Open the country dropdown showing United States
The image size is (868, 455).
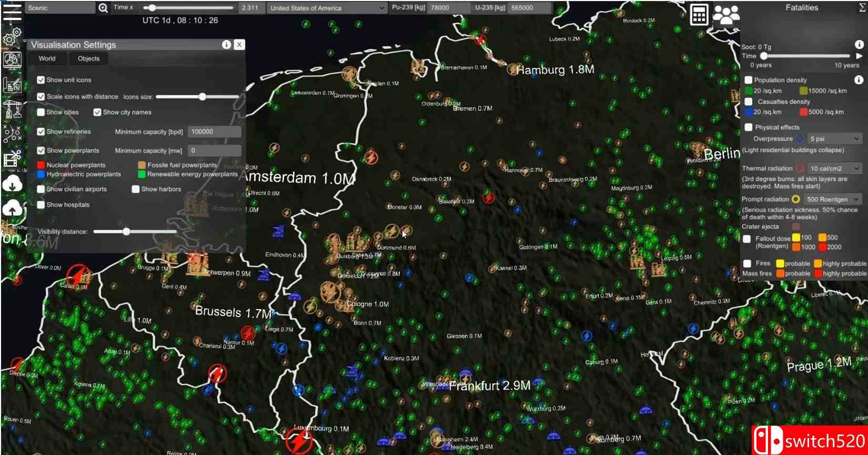coord(327,8)
